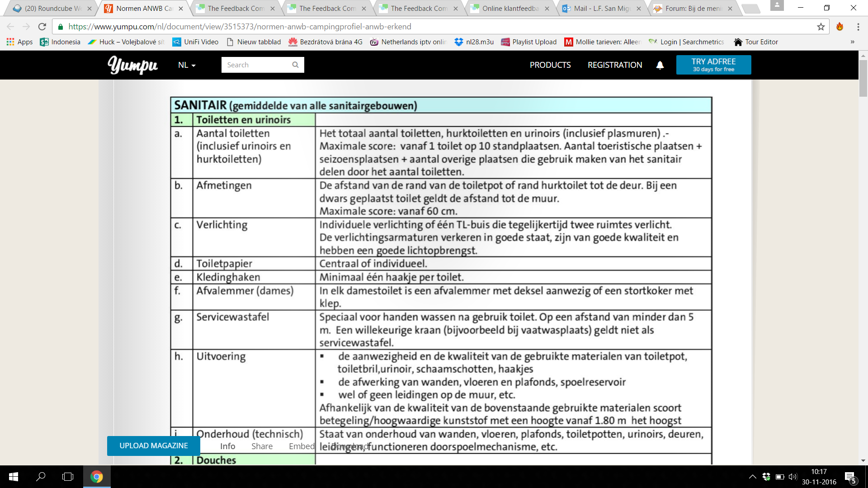Click the notification bell icon
The width and height of the screenshot is (868, 488).
tap(660, 65)
